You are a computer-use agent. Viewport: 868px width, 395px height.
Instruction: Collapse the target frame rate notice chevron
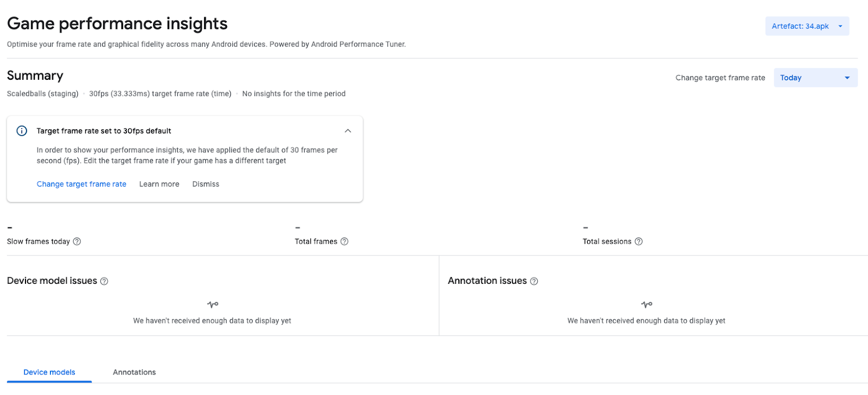click(348, 131)
